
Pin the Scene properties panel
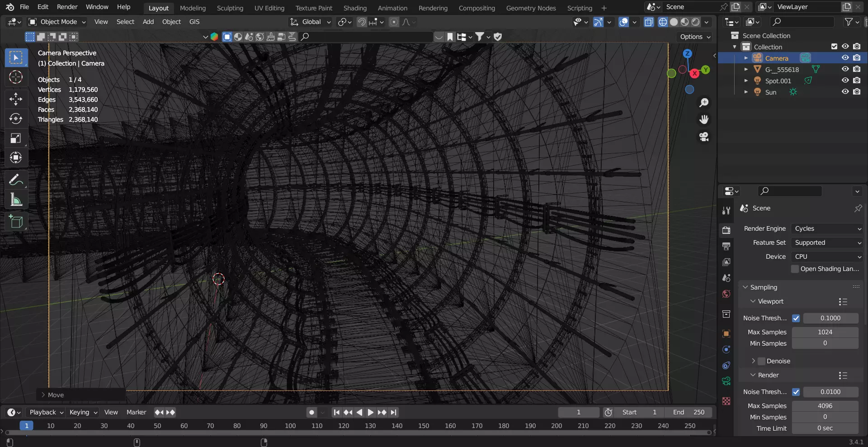coord(858,208)
